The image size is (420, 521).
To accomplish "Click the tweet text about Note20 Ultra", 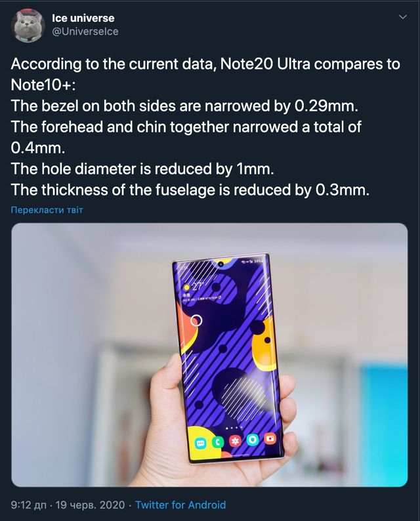I will [205, 127].
